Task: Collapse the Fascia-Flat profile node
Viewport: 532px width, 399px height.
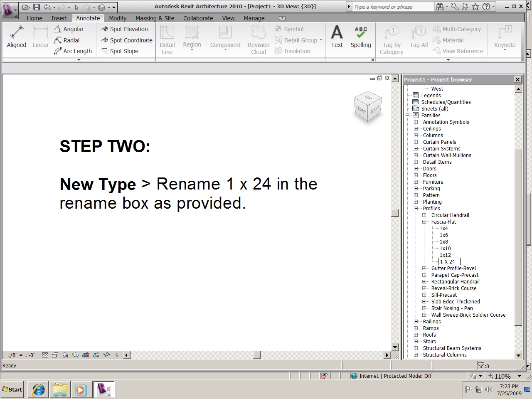Action: click(424, 222)
